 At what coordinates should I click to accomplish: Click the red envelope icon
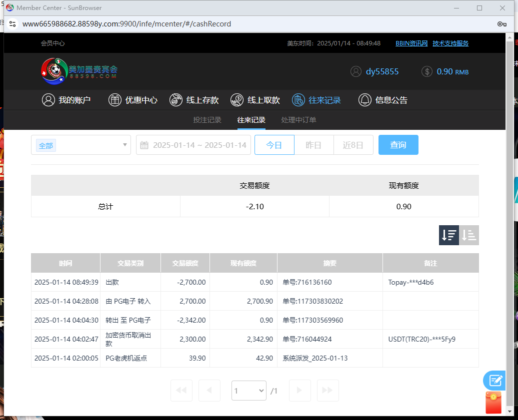click(493, 403)
